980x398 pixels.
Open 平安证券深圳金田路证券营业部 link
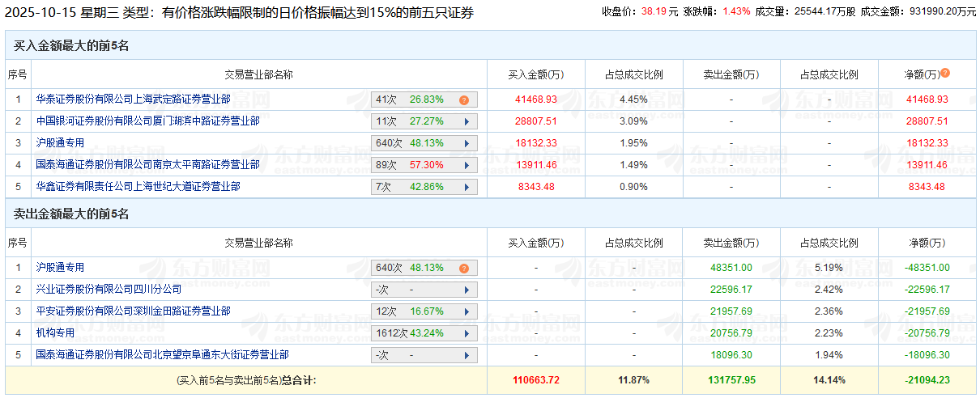133,311
